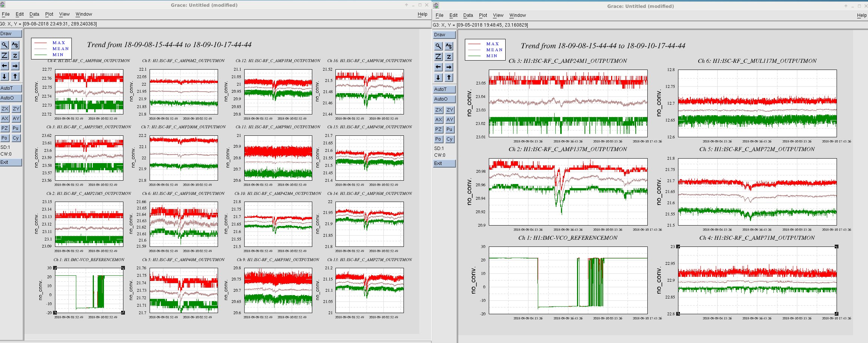Click the AutoT button in left Grace window

tap(11, 88)
